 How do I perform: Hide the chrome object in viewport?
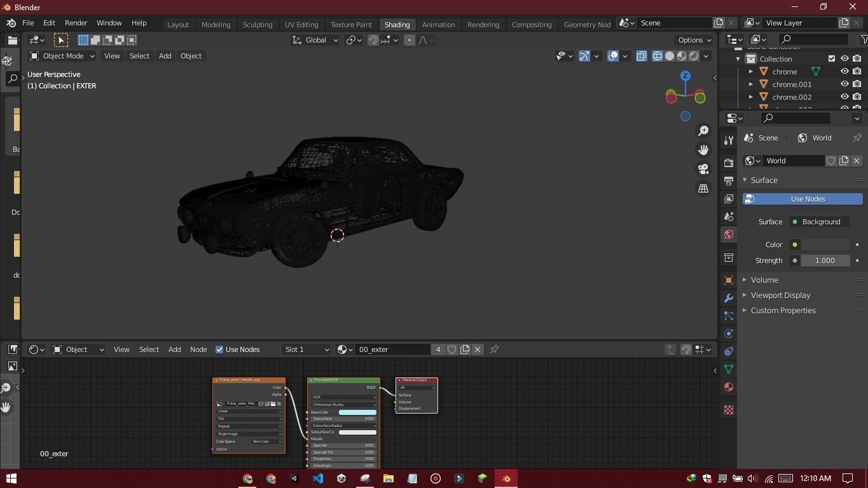point(844,72)
